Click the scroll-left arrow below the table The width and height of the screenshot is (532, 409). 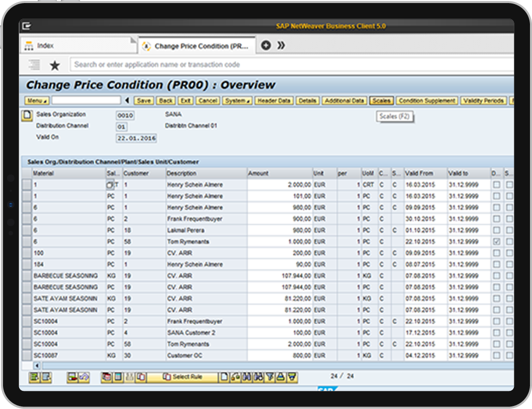click(x=37, y=366)
